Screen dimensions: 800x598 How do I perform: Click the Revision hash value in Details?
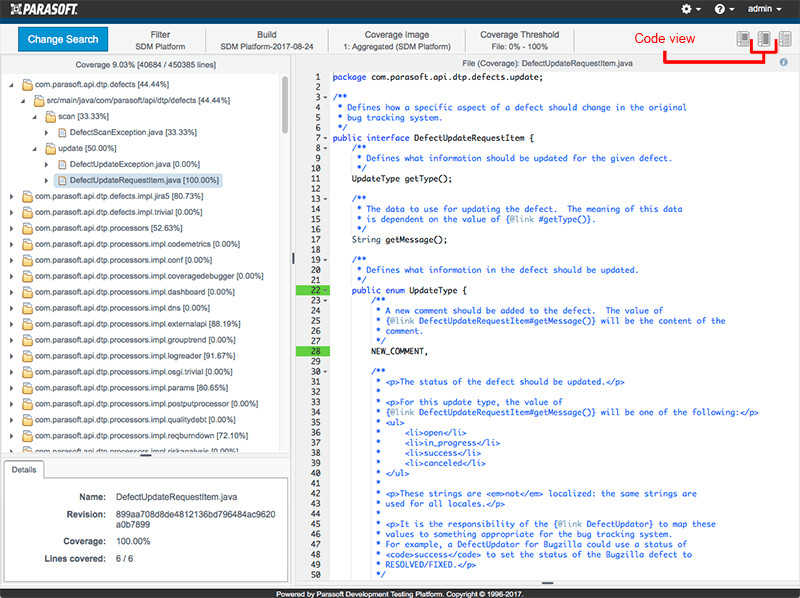coord(195,519)
